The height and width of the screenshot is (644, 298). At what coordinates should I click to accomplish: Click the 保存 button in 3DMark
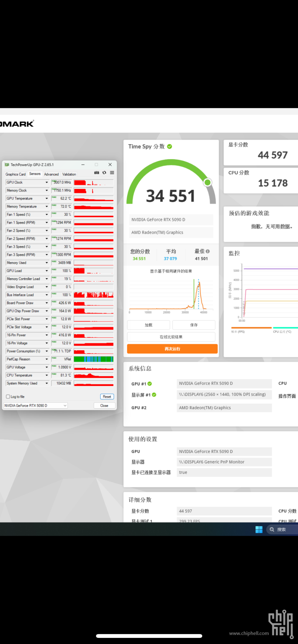click(x=194, y=325)
